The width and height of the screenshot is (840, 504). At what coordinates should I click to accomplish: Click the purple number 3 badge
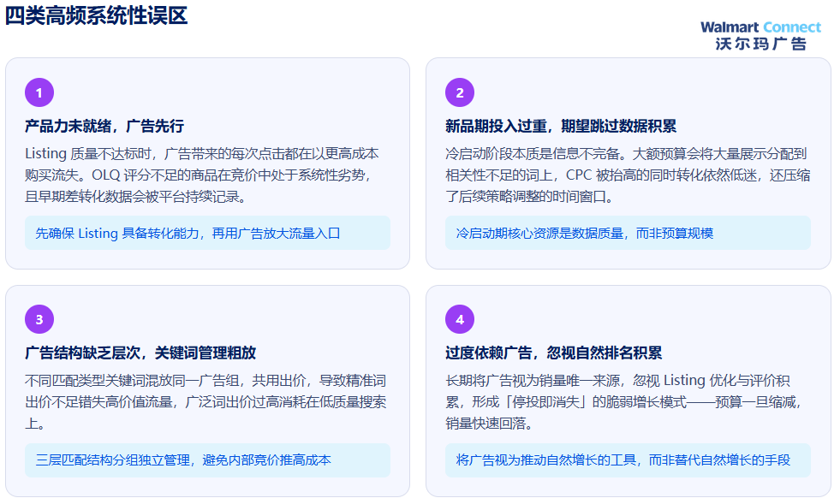39,319
